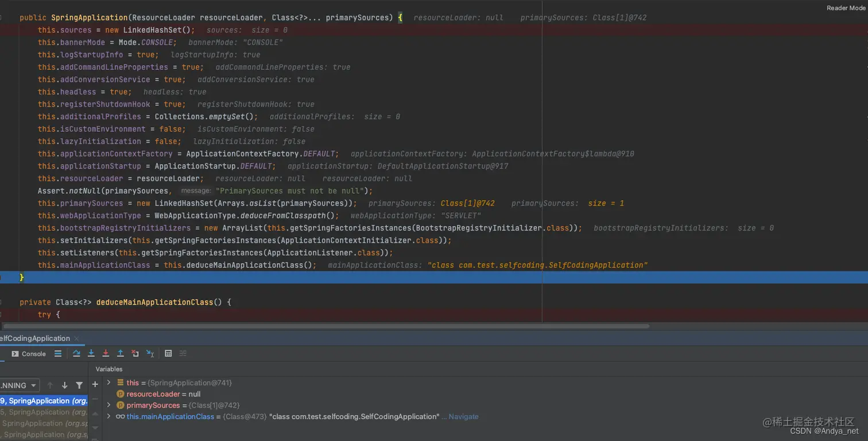The width and height of the screenshot is (868, 441).
Task: Click the Reader Mode label
Action: tap(846, 8)
